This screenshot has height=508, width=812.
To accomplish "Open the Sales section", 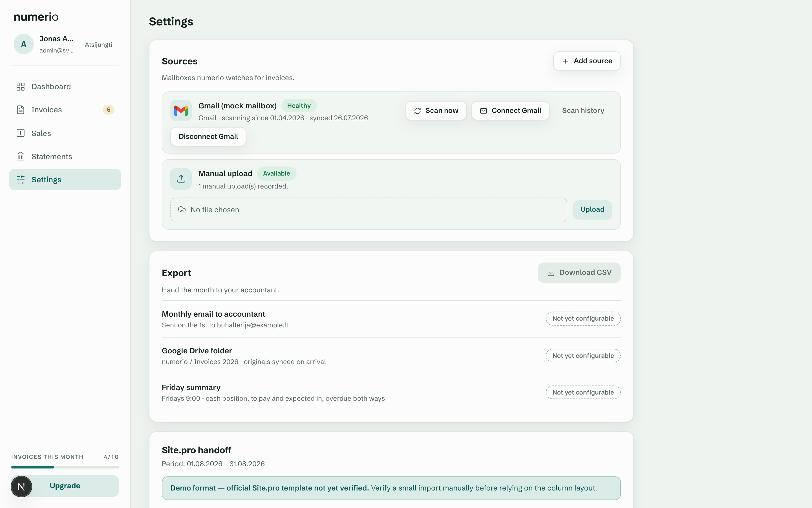I will pyautogui.click(x=65, y=133).
